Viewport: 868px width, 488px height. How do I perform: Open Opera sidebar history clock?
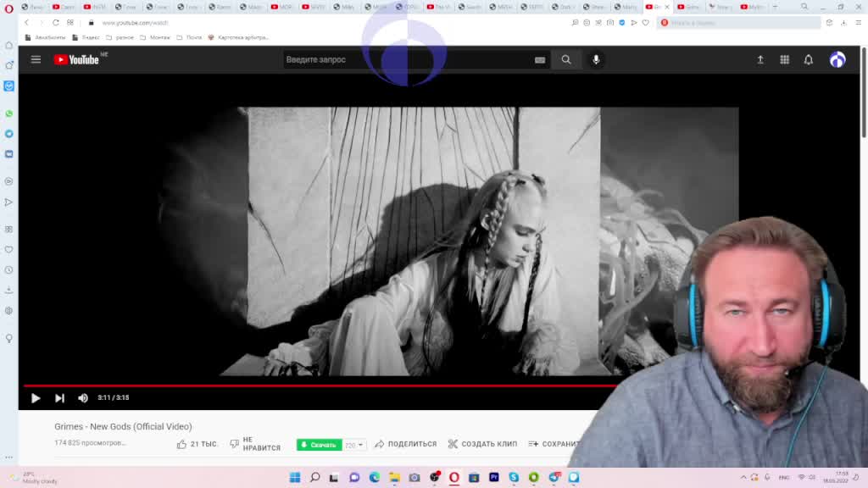coord(8,270)
